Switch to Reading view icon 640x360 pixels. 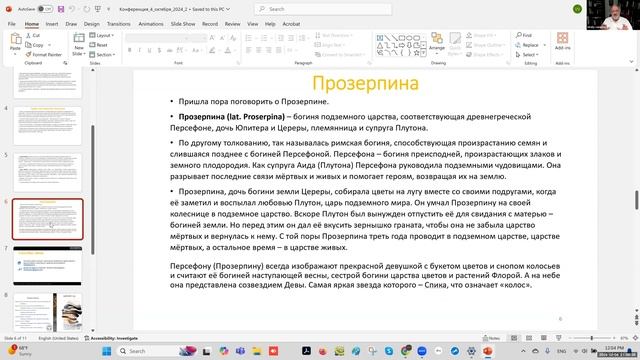click(544, 338)
